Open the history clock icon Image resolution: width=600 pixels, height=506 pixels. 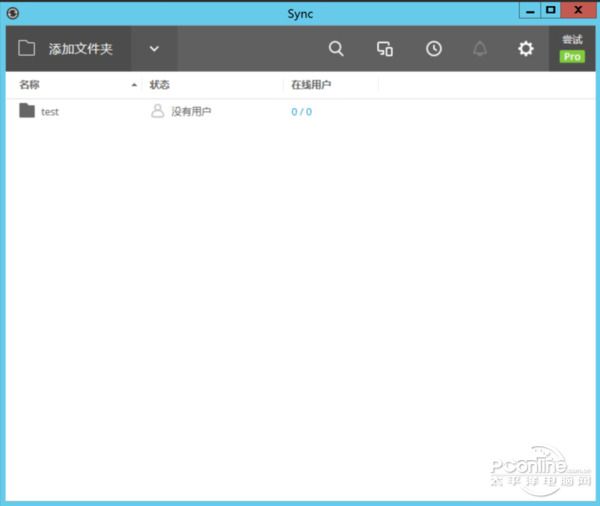(x=434, y=49)
